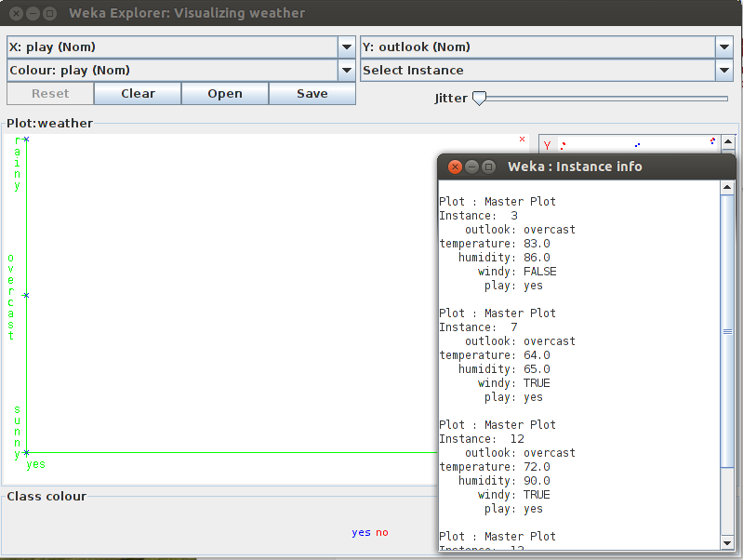
Task: Click the 'no' class colour label
Action: (x=382, y=532)
